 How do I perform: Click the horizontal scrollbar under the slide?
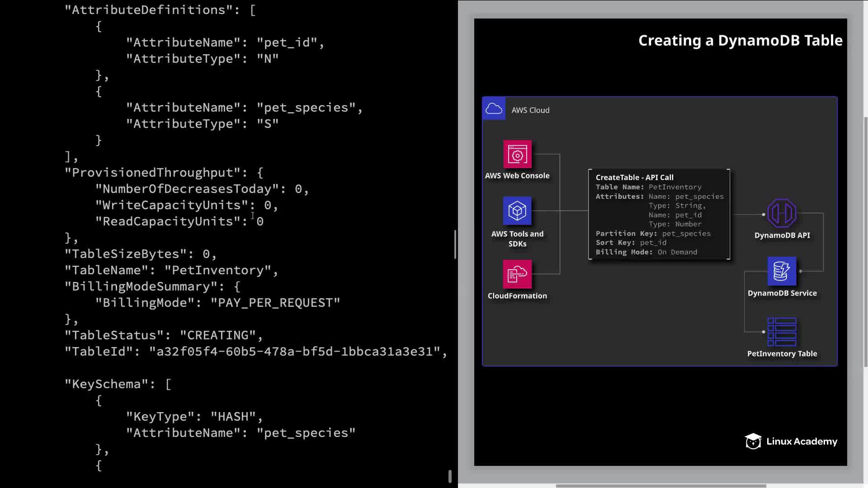pyautogui.click(x=660, y=486)
